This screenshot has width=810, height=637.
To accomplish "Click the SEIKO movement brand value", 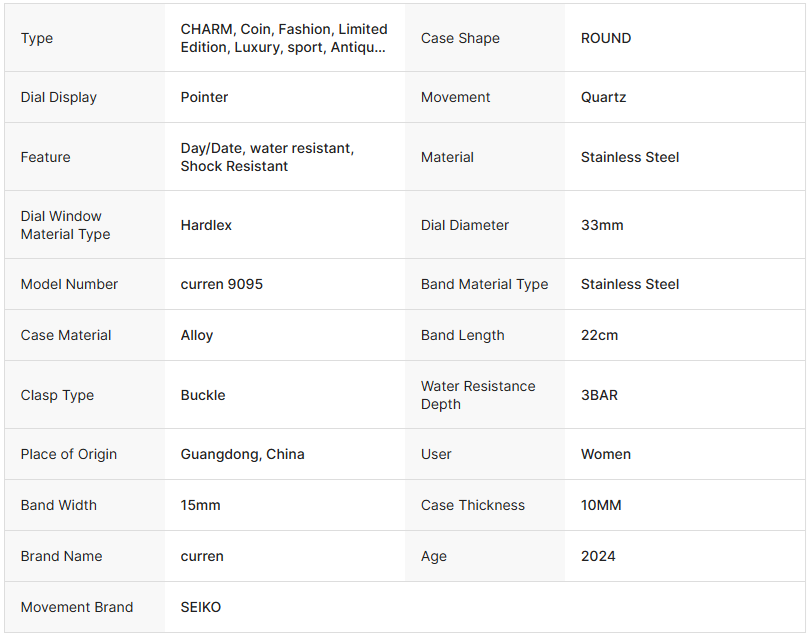I will tap(201, 607).
